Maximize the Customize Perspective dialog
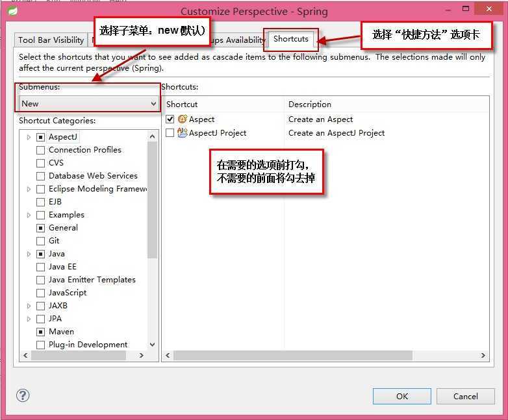The width and height of the screenshot is (508, 420). (x=466, y=8)
